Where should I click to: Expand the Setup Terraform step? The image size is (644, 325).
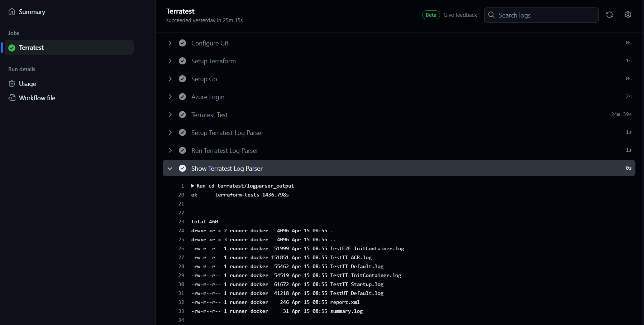click(x=170, y=61)
